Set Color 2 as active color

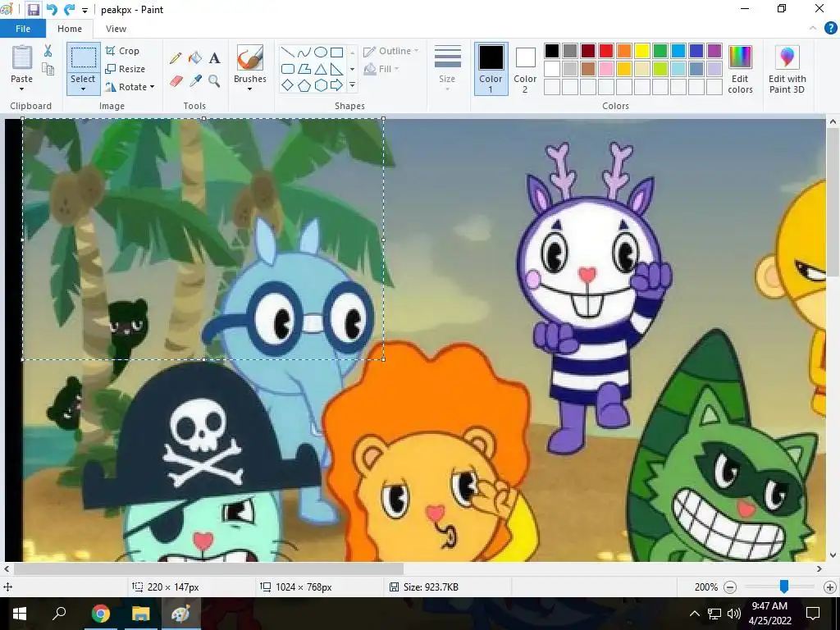point(525,69)
